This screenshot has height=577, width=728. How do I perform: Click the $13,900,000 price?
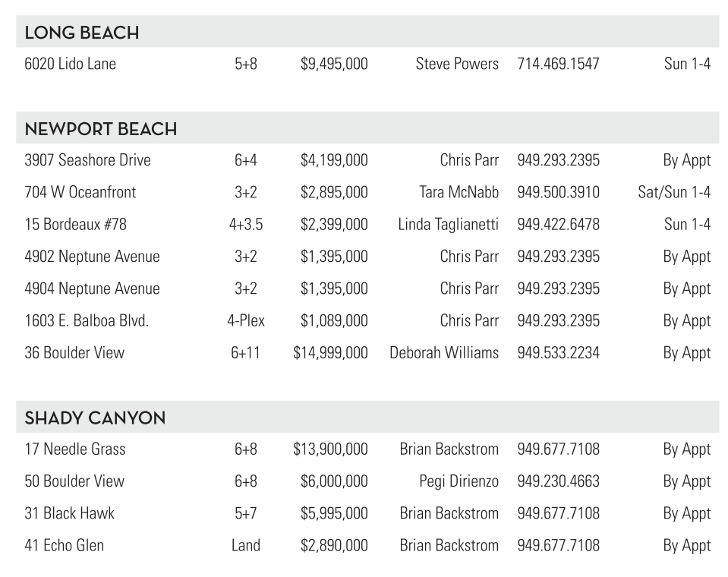click(x=330, y=449)
